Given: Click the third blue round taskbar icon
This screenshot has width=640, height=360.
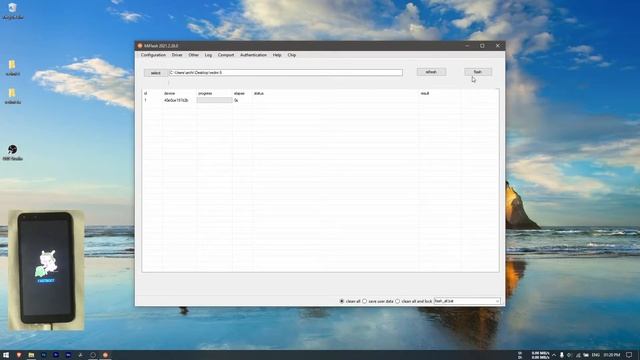Looking at the screenshot, I should click(68, 355).
